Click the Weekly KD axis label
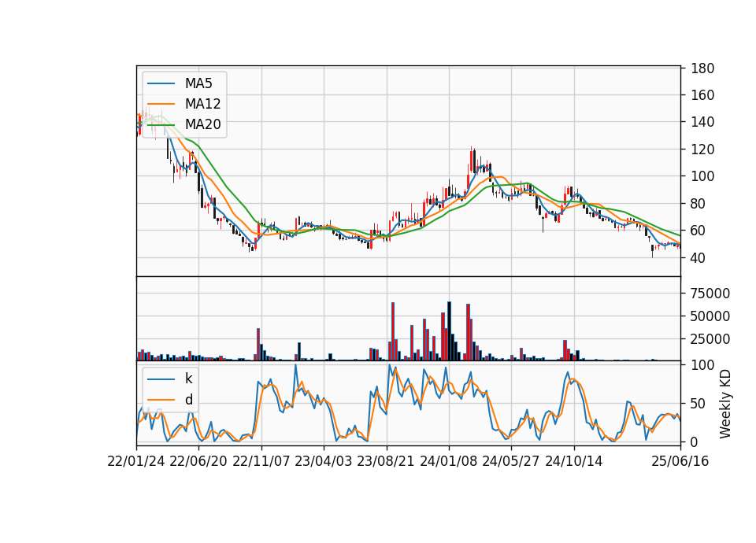 pos(725,404)
